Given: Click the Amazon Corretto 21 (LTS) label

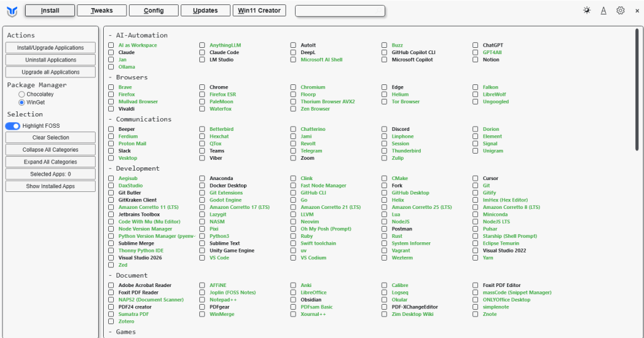Looking at the screenshot, I should point(330,207).
